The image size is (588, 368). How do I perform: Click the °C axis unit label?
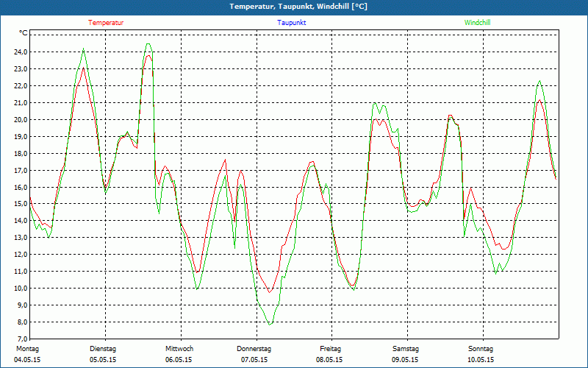coord(24,33)
